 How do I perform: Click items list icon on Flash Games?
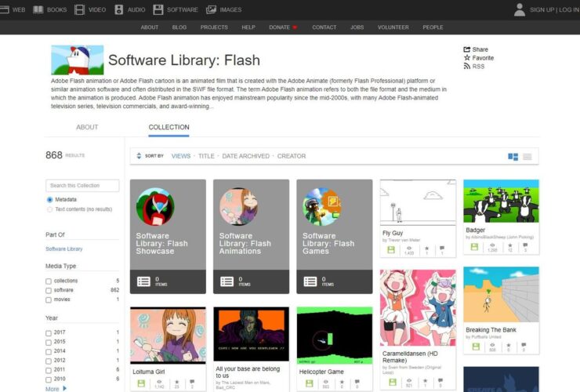click(310, 281)
